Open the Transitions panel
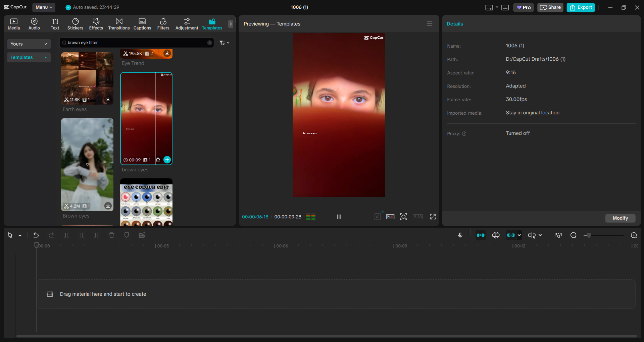The image size is (644, 342). [x=119, y=23]
